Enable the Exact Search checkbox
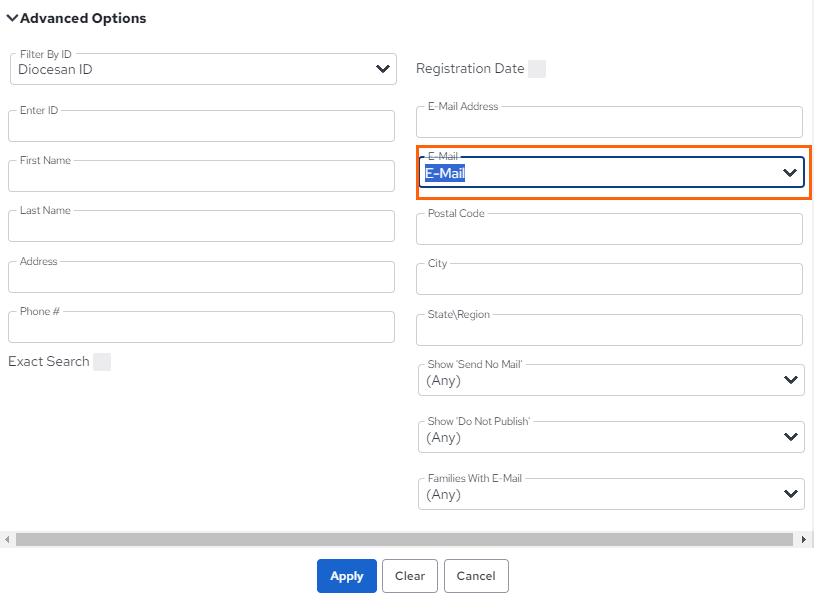The image size is (814, 597). coord(102,362)
